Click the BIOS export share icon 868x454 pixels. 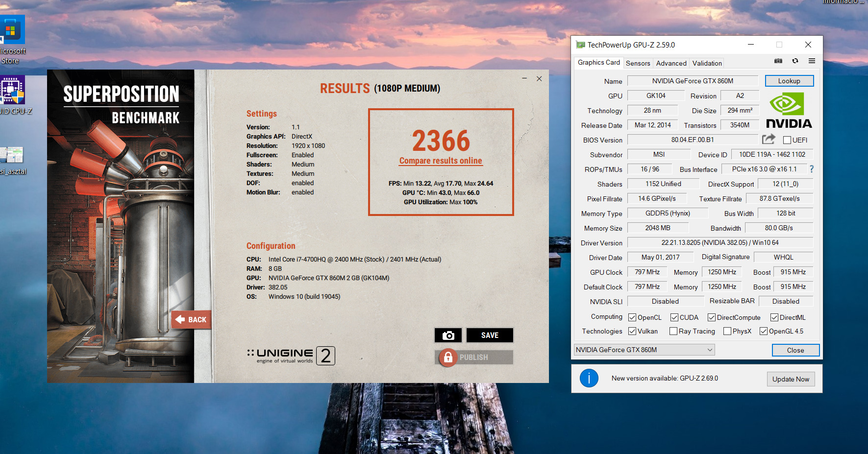[x=769, y=139]
